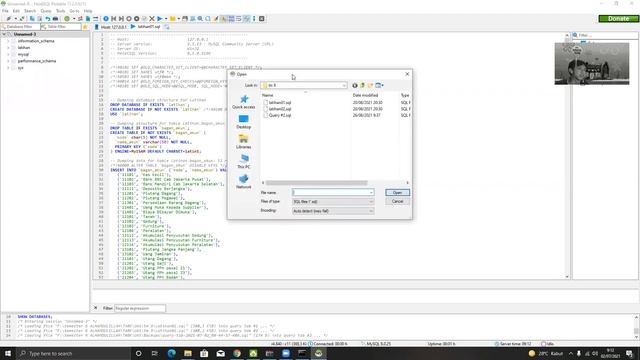Expand the Look in folder dropdown

[344, 85]
